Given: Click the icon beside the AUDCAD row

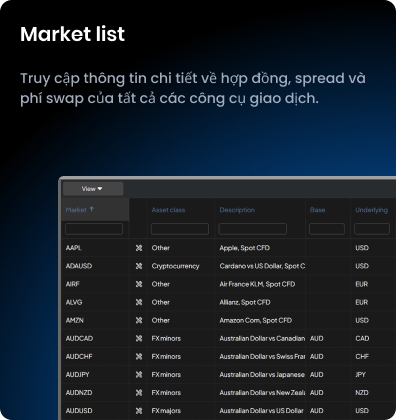Looking at the screenshot, I should click(139, 338).
